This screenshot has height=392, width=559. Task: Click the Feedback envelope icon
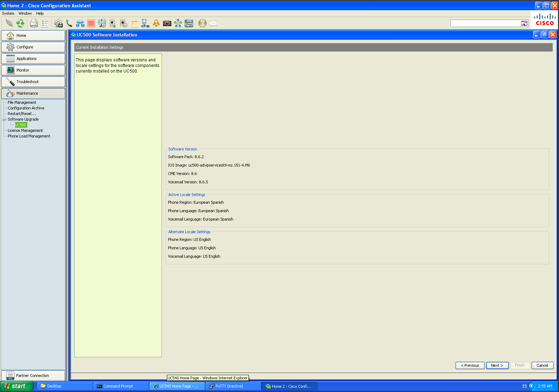click(x=213, y=23)
